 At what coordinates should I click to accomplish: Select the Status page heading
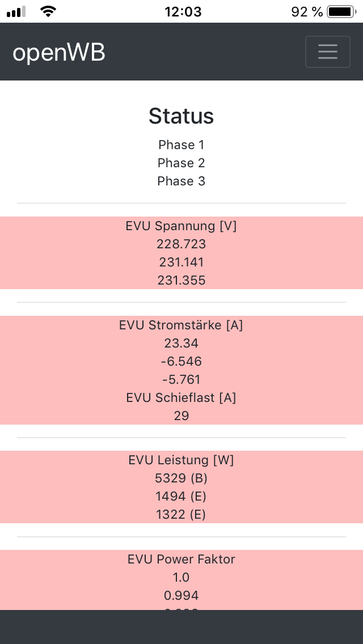pyautogui.click(x=181, y=116)
